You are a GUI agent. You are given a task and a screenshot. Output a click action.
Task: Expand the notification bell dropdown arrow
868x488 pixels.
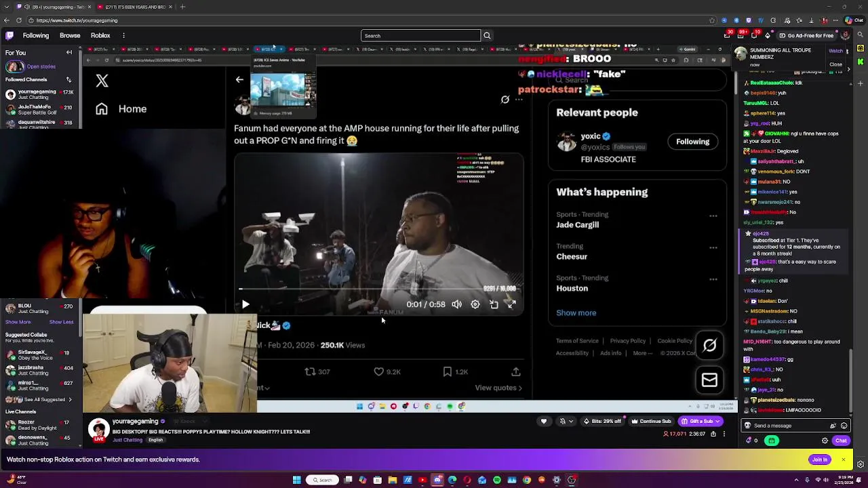pos(570,421)
